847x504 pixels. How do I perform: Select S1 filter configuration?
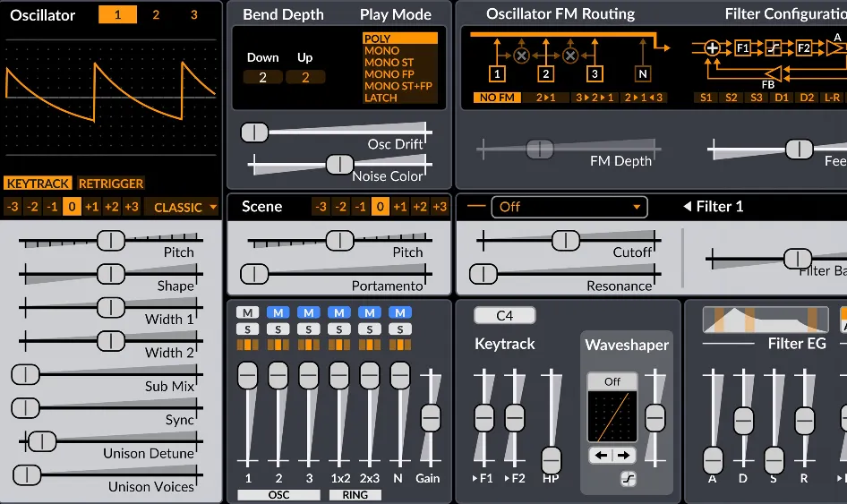[706, 98]
